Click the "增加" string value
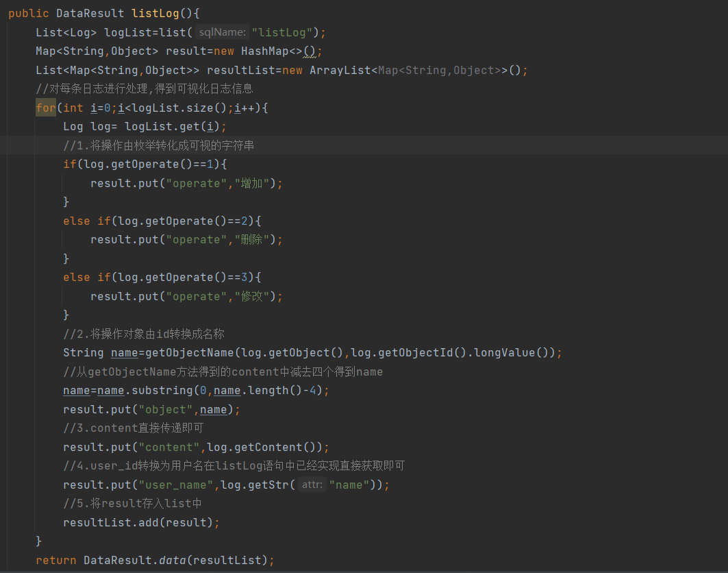Viewport: 728px width, 573px height. [x=251, y=183]
